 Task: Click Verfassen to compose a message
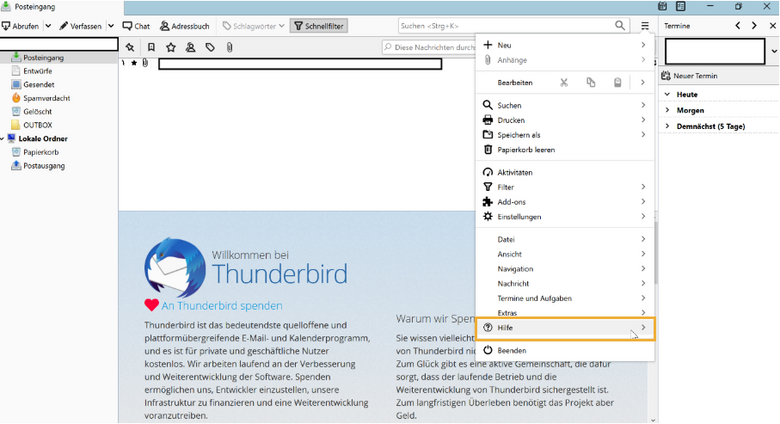[x=81, y=26]
